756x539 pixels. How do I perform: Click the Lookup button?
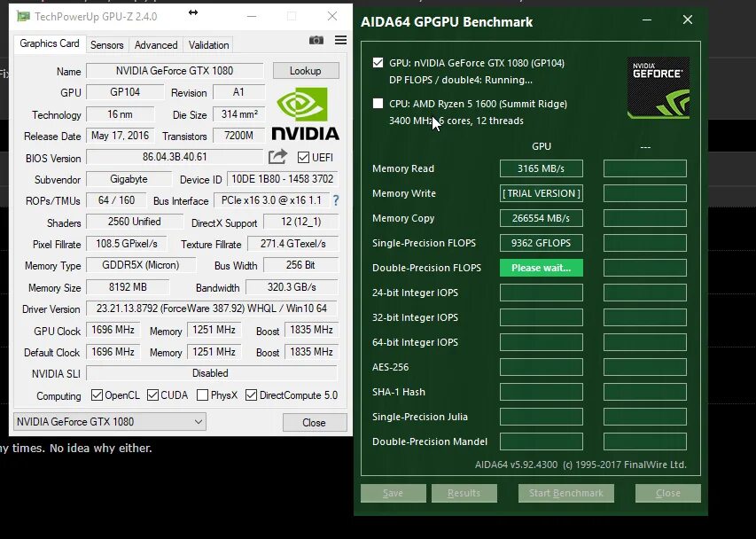tap(306, 71)
